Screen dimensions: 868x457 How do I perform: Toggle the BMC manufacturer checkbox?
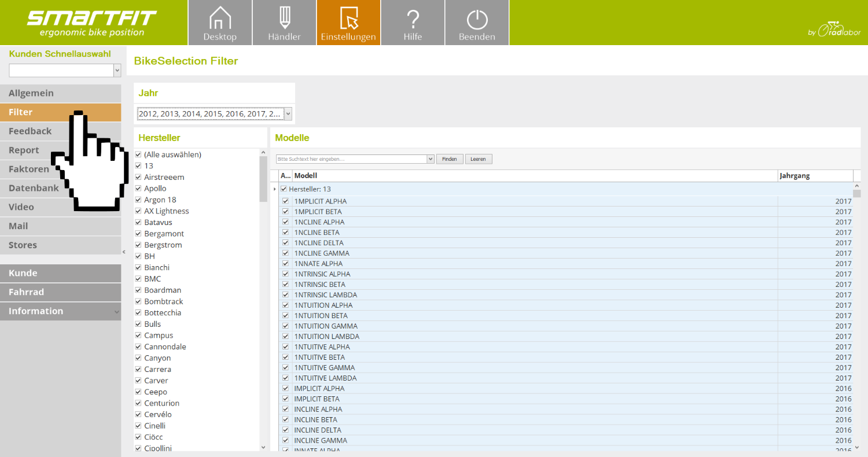138,279
